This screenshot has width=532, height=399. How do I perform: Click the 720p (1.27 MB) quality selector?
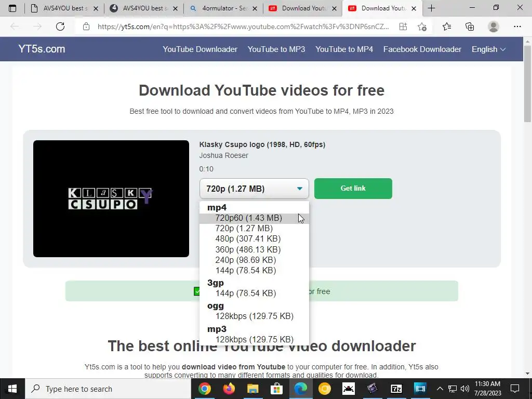pos(254,189)
